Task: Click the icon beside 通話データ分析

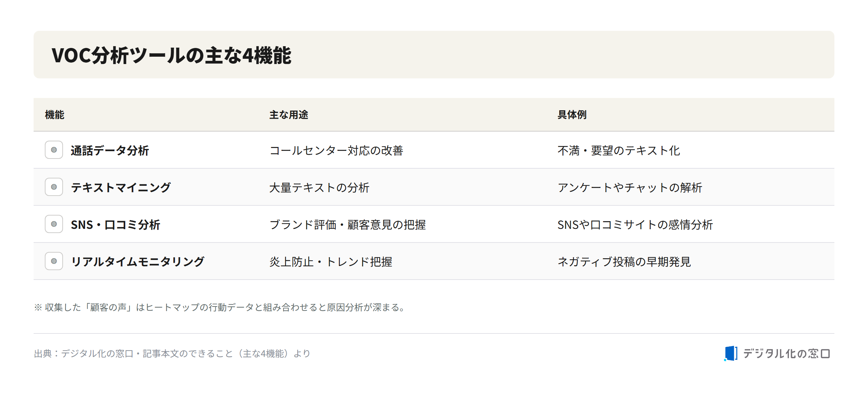Action: coord(54,150)
